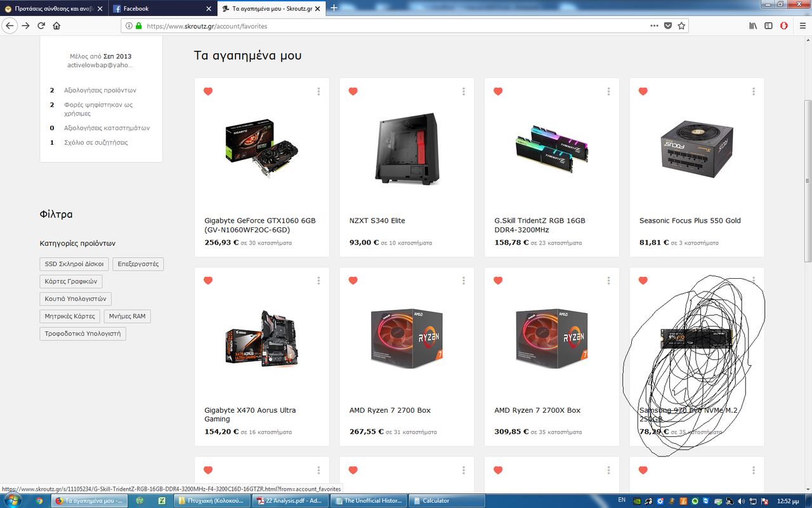812x508 pixels.
Task: Open the Πτυχιακή folder taskbar item
Action: (213, 500)
